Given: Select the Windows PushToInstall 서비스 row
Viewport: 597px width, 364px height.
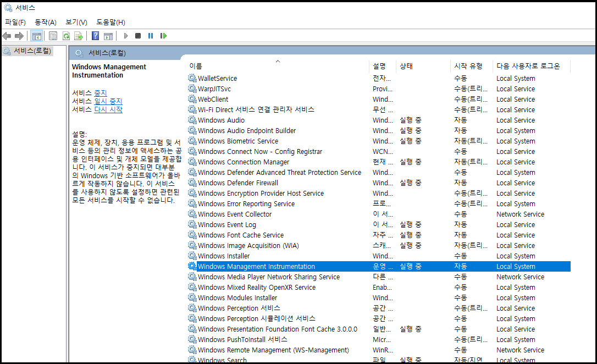Looking at the screenshot, I should pyautogui.click(x=379, y=340).
